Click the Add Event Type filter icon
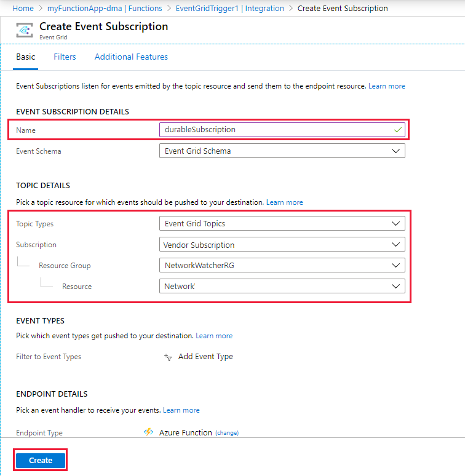Screen dimensions: 465x476 click(168, 357)
